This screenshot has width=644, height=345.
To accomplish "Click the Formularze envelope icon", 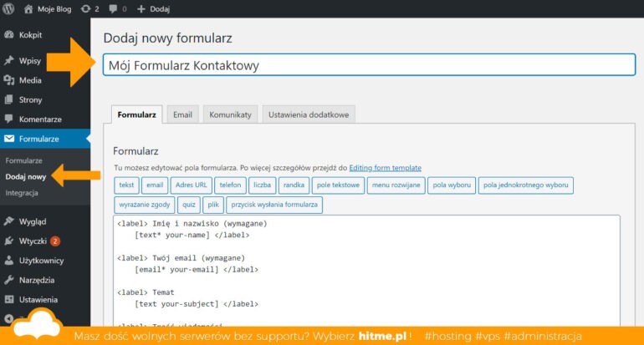I will [x=9, y=139].
